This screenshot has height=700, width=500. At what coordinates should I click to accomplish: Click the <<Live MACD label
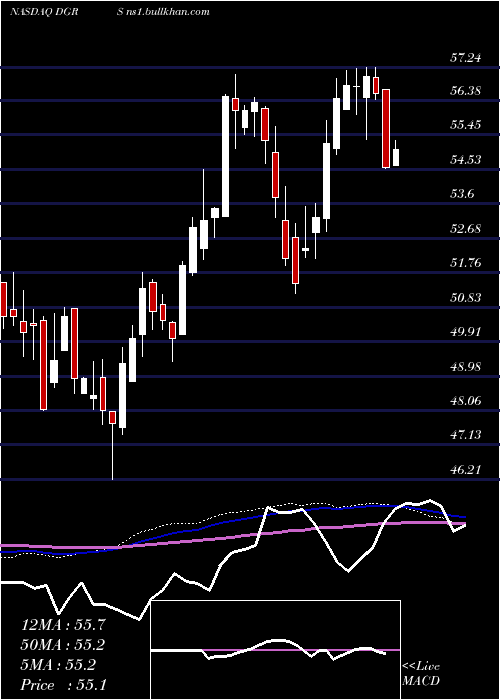(421, 673)
